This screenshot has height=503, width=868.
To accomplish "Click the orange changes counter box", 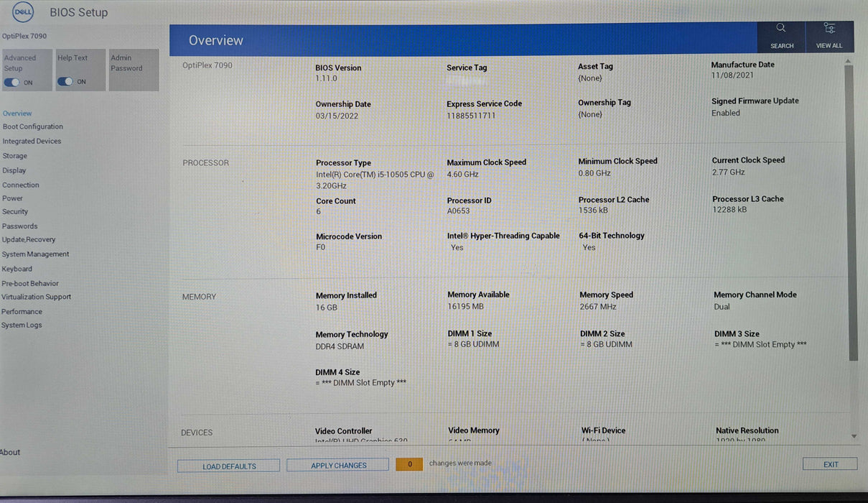I will [x=410, y=464].
